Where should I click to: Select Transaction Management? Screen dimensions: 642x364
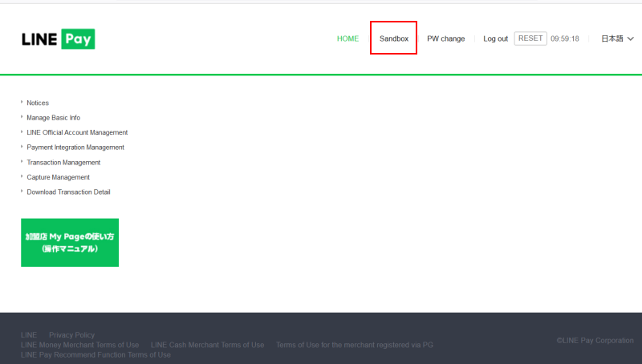coord(63,163)
